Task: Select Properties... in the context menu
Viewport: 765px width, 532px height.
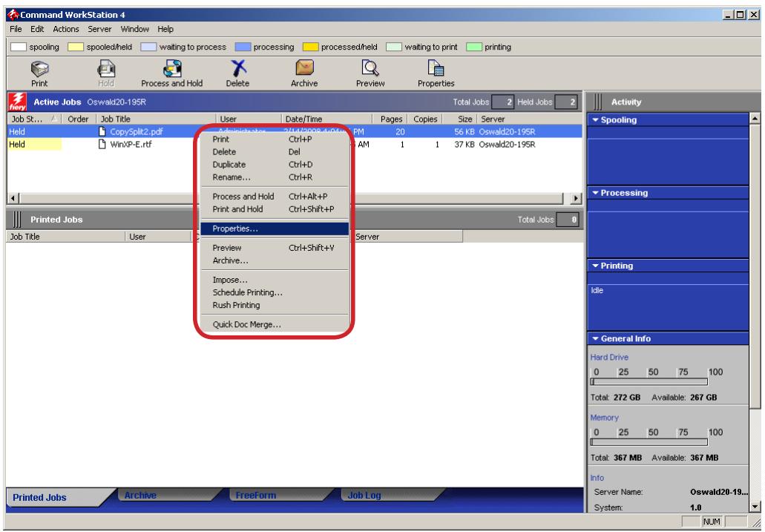Action: pos(275,229)
